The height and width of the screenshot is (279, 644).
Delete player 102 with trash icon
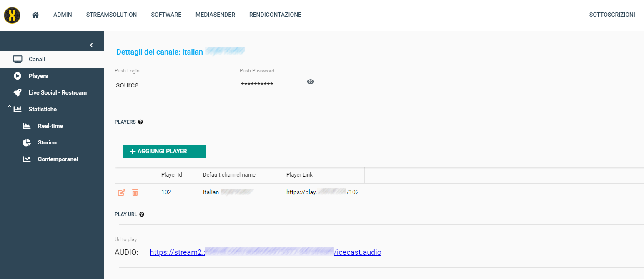pyautogui.click(x=135, y=192)
